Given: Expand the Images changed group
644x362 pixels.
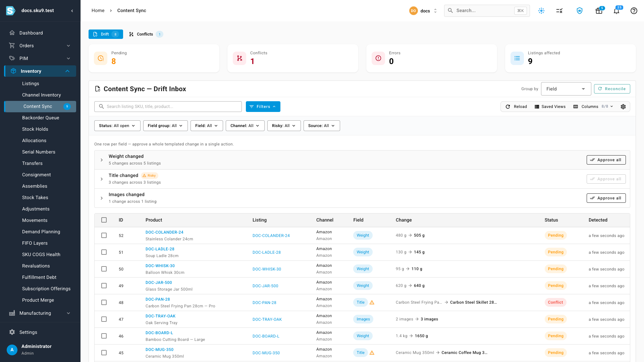Looking at the screenshot, I should (102, 198).
